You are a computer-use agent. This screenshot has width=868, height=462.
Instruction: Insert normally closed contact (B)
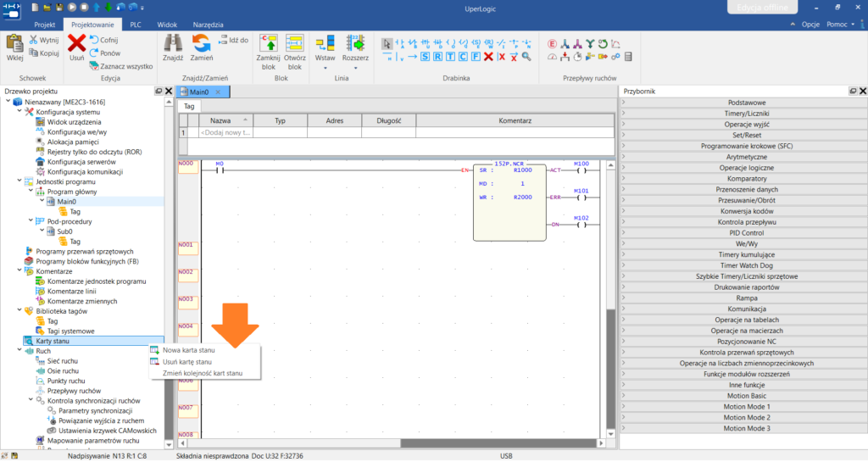click(x=413, y=44)
